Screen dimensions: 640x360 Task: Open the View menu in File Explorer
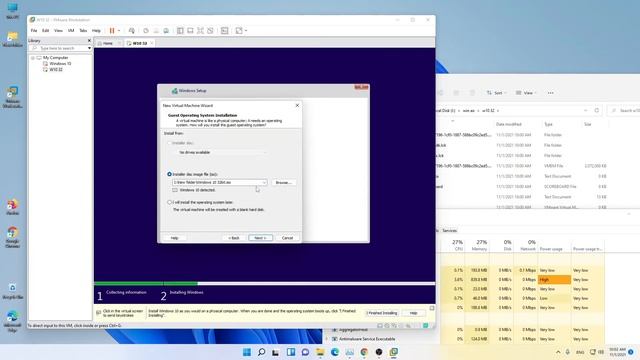tap(526, 93)
